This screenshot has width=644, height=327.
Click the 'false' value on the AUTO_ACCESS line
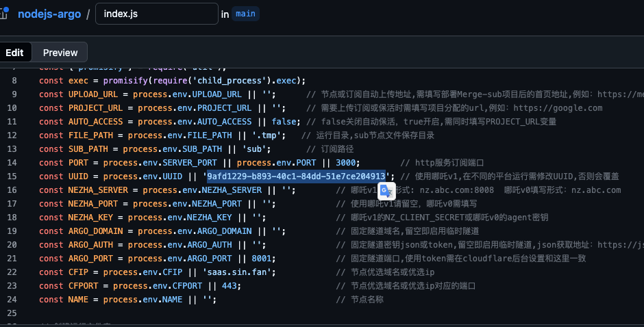284,122
